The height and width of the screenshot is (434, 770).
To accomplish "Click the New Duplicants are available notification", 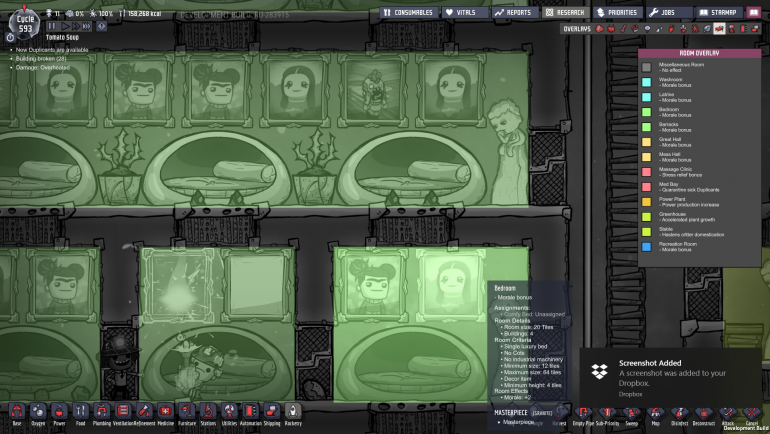I will (x=52, y=50).
